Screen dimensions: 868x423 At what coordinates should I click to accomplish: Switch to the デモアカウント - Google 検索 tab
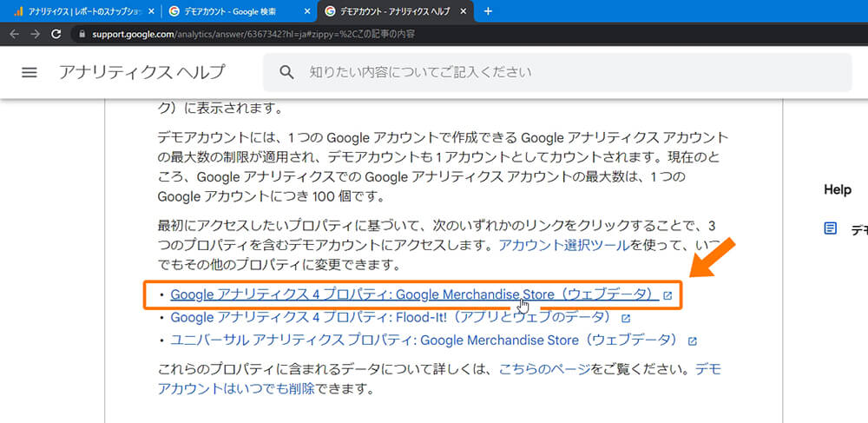(x=240, y=11)
